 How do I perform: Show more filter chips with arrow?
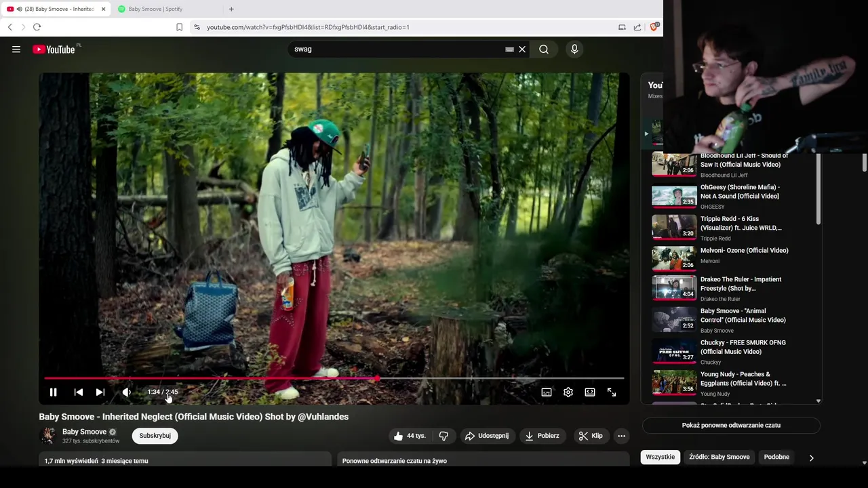tap(811, 457)
